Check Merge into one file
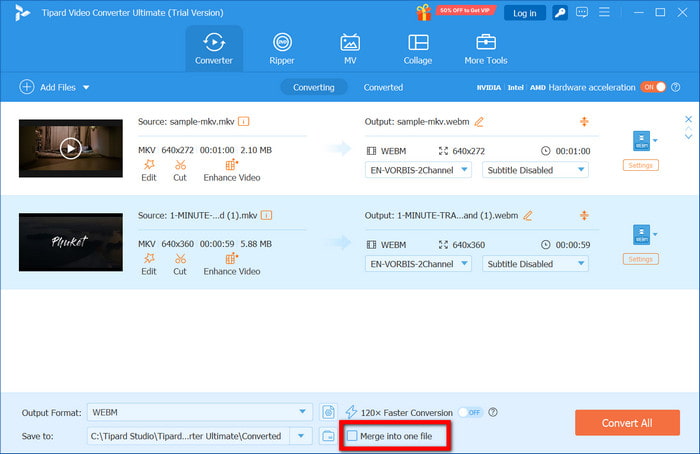The width and height of the screenshot is (700, 454). pos(352,436)
